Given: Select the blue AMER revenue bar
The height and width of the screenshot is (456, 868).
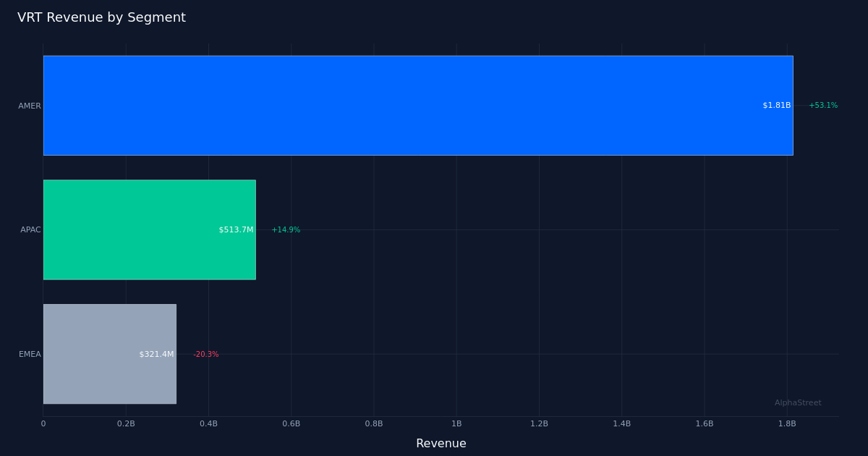Looking at the screenshot, I should pyautogui.click(x=418, y=105).
